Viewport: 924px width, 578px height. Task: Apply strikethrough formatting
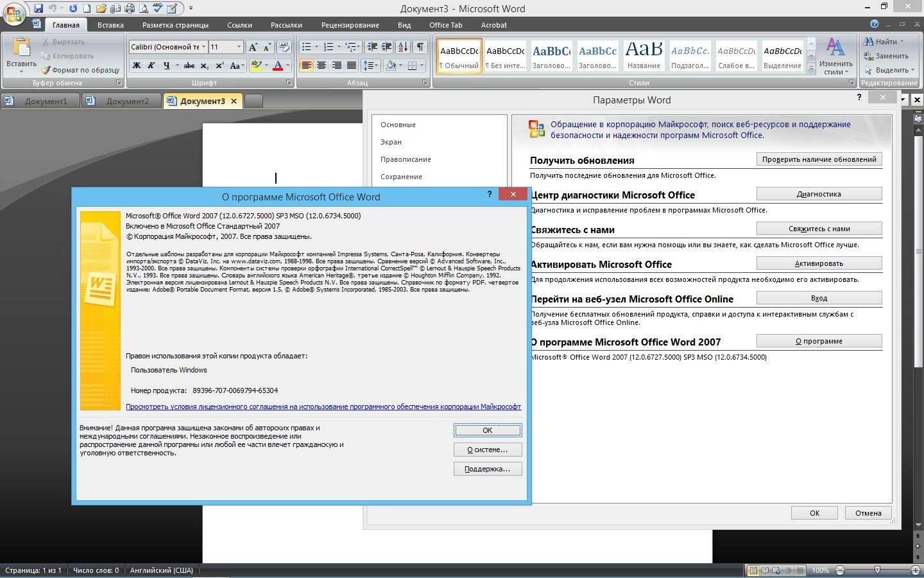(x=189, y=66)
